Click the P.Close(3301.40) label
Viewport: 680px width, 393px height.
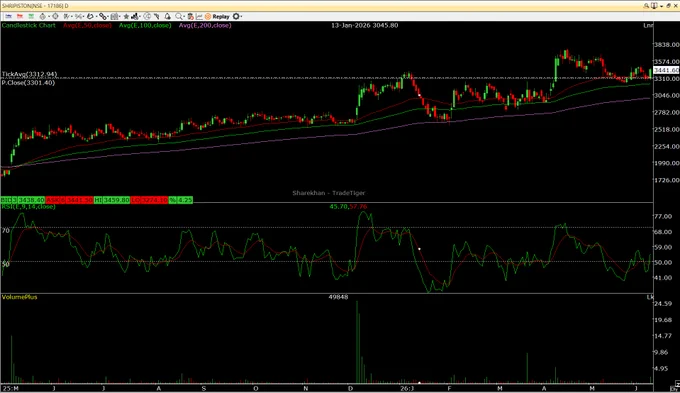(28, 82)
